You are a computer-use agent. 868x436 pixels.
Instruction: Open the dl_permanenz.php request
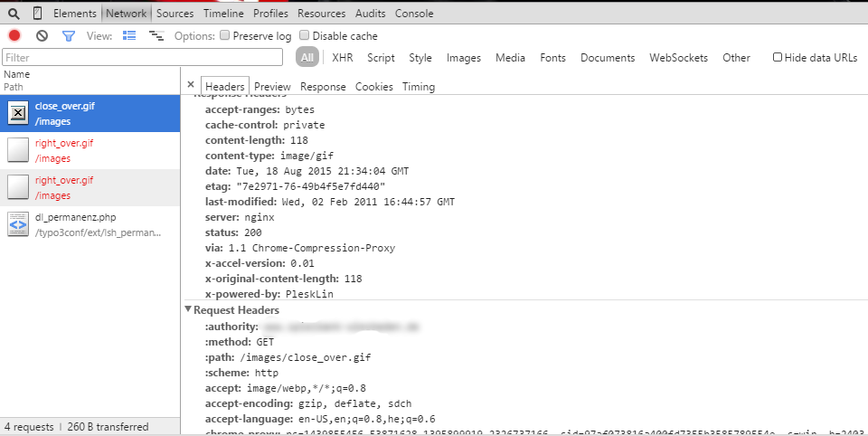tap(90, 224)
